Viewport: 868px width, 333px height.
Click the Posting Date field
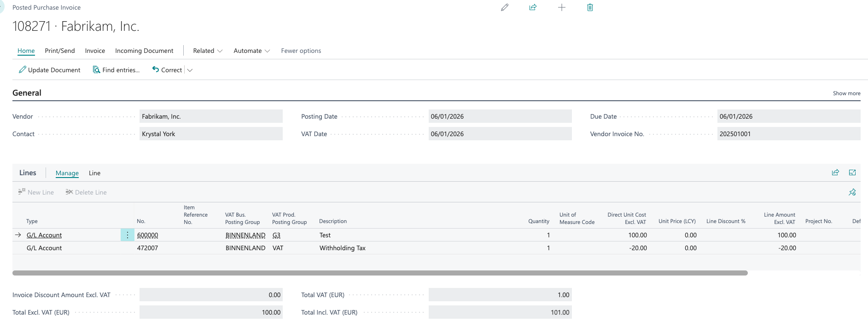(500, 116)
